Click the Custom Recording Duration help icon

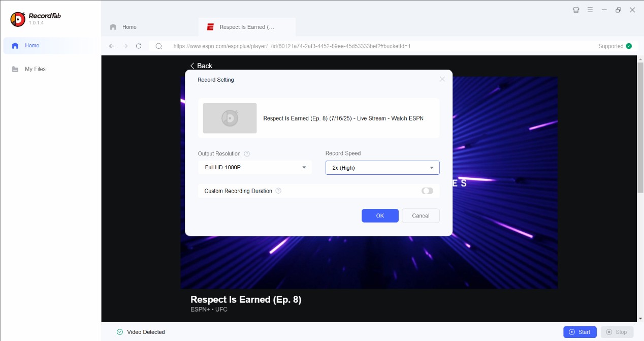click(x=278, y=191)
